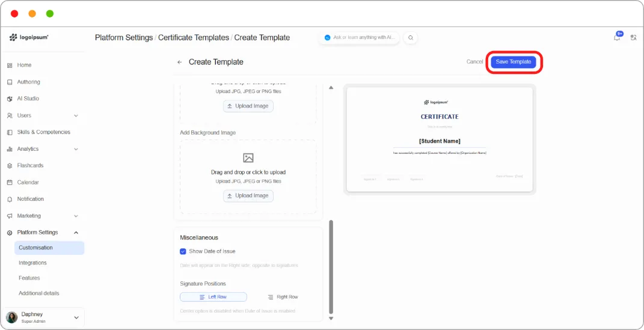Select the Right Row signature position
644x330 pixels.
[x=283, y=297]
